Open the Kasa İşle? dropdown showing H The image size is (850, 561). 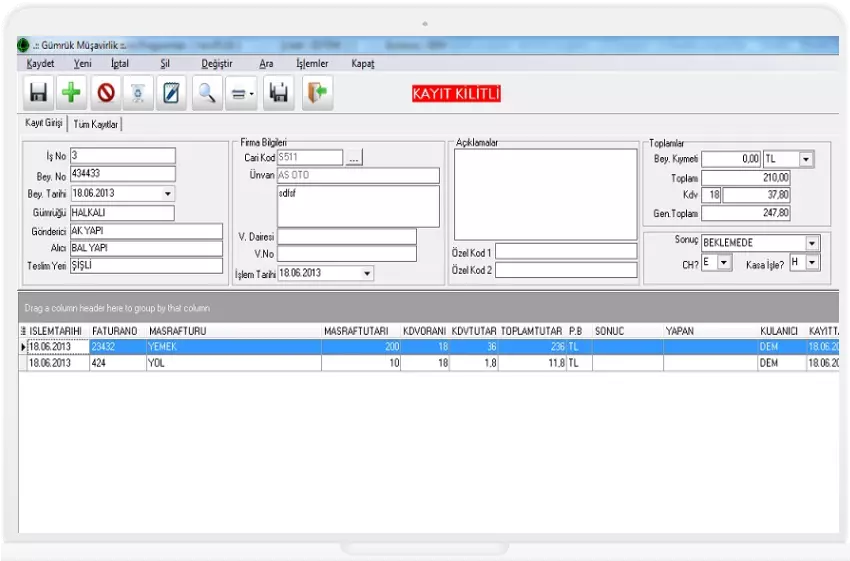[812, 263]
